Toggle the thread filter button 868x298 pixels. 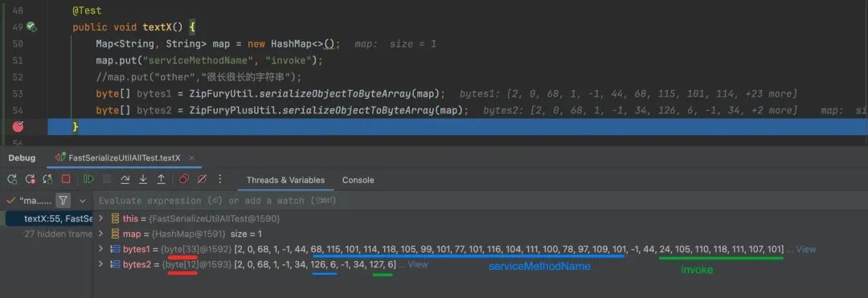[63, 200]
